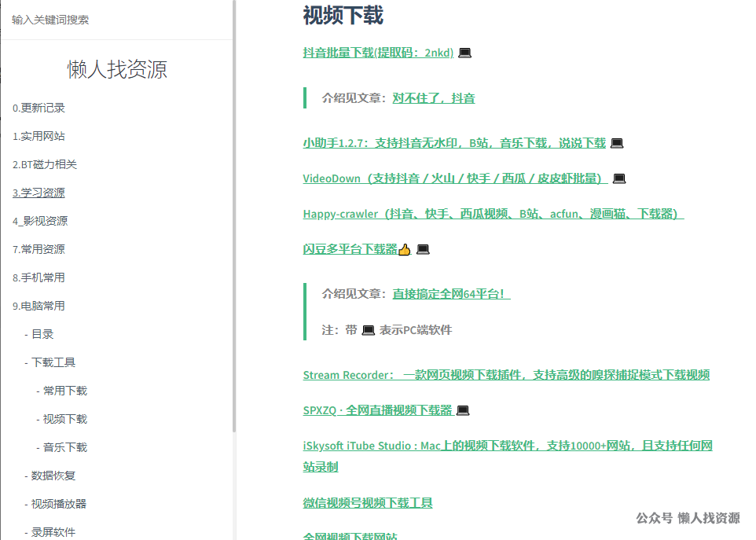Open the Stream Recorder plugin link

506,375
